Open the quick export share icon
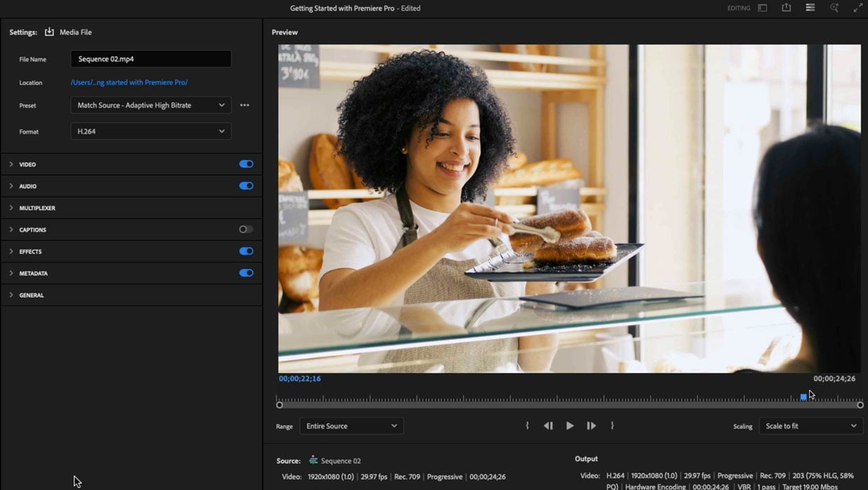The height and width of the screenshot is (490, 868). pyautogui.click(x=786, y=8)
